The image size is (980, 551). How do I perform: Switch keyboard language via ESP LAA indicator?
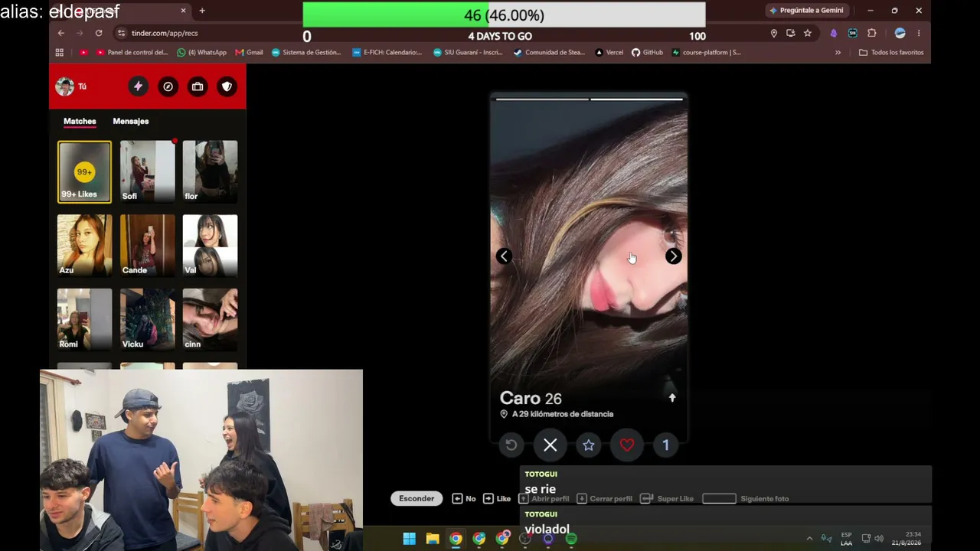[846, 539]
